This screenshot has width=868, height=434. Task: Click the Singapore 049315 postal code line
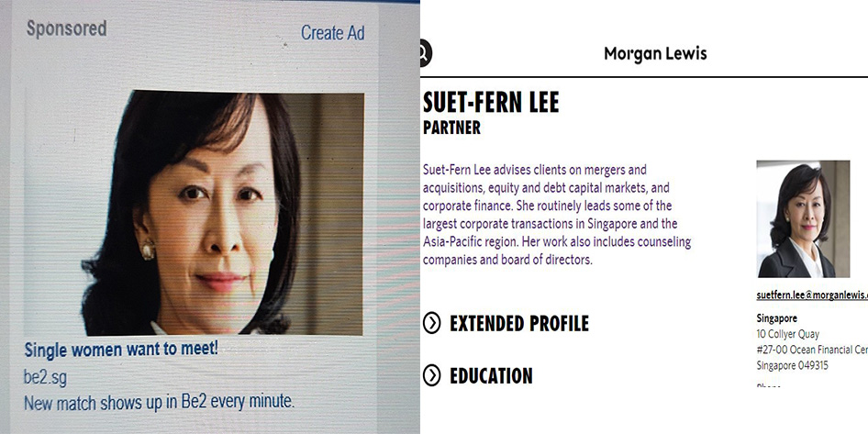(x=793, y=365)
